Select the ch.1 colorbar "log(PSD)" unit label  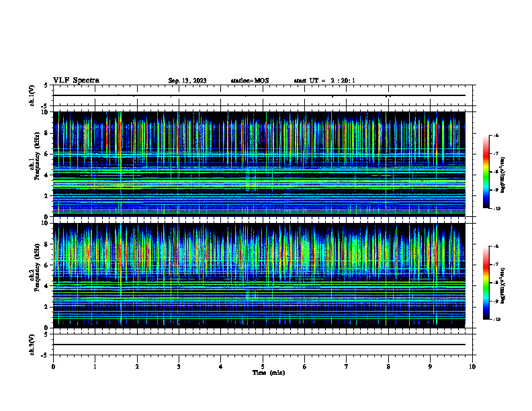point(502,175)
